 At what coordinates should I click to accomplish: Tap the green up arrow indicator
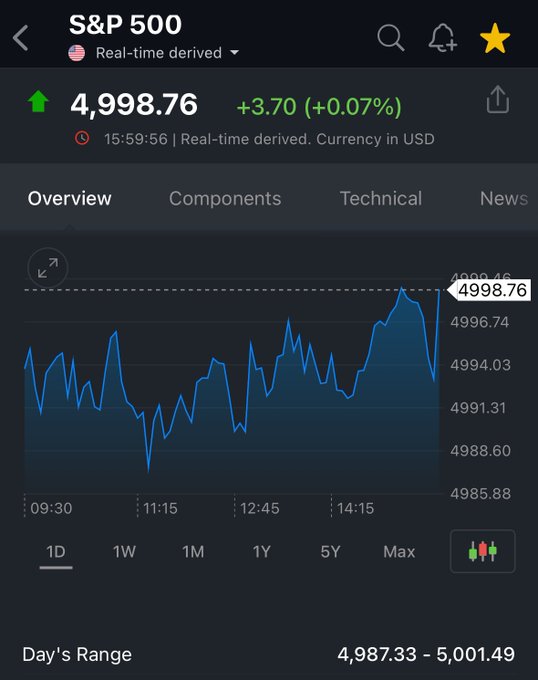(x=38, y=101)
